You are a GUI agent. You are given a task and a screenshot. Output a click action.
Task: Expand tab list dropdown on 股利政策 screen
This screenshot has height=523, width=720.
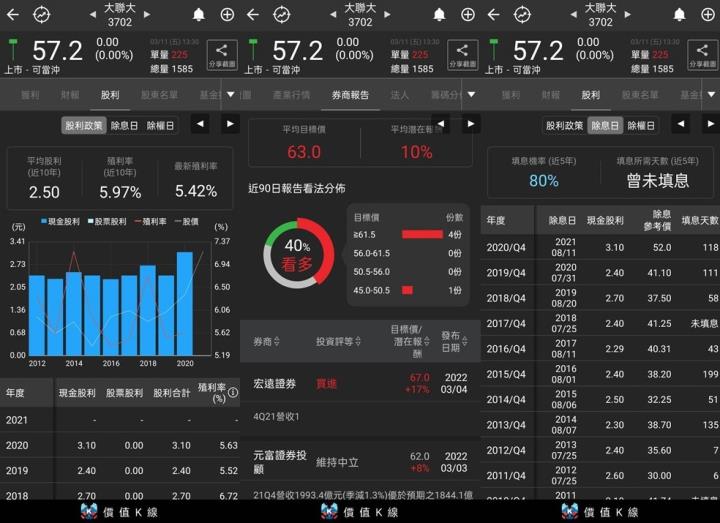tap(231, 95)
